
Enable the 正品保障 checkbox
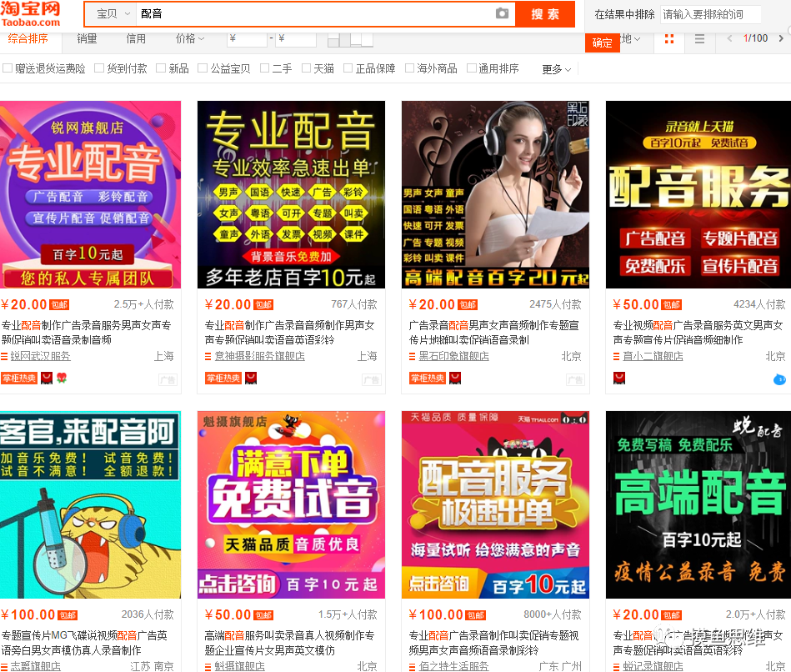[x=348, y=68]
